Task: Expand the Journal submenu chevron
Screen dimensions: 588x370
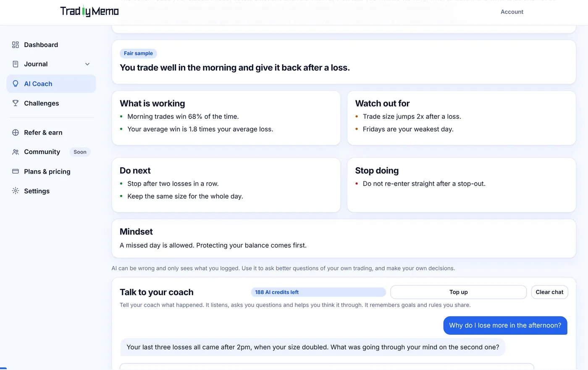Action: point(87,64)
